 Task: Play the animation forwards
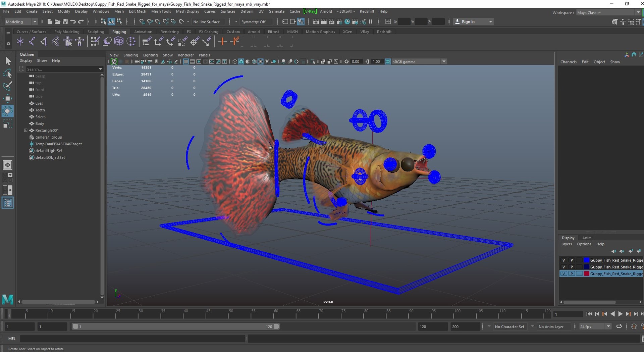click(620, 314)
